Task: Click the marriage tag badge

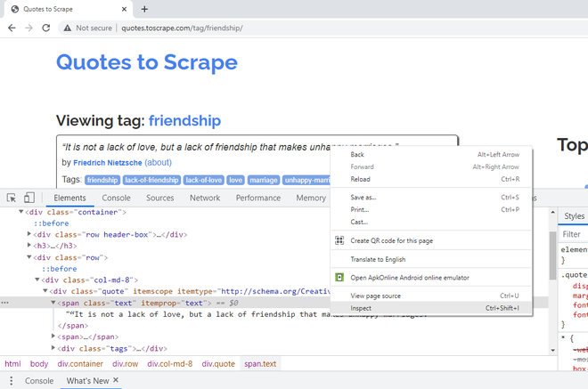Action: [264, 181]
